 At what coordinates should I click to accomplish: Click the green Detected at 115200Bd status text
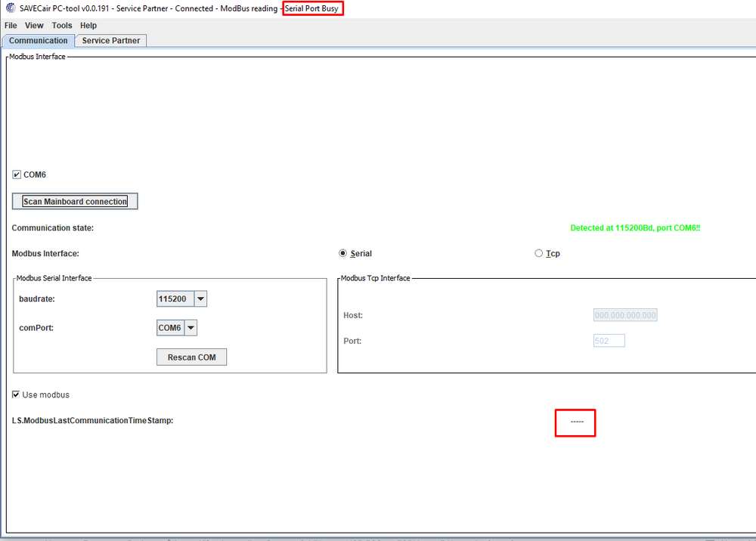(635, 227)
